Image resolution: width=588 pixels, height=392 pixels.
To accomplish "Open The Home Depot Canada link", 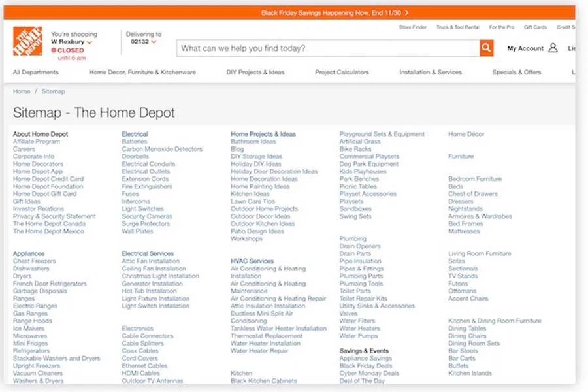I will 49,223.
